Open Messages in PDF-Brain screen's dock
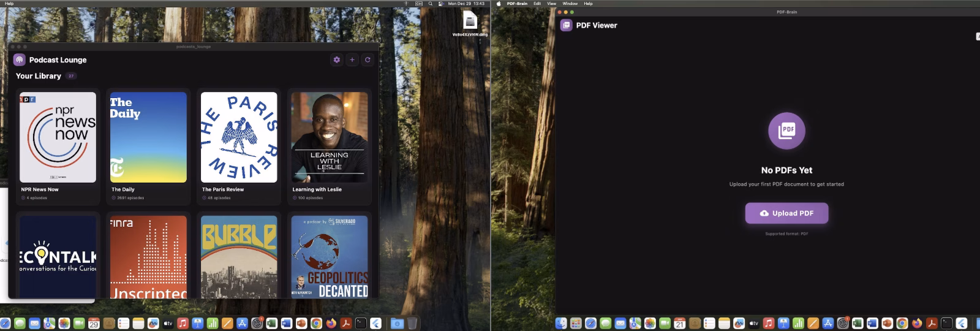This screenshot has width=980, height=331. coord(606,323)
